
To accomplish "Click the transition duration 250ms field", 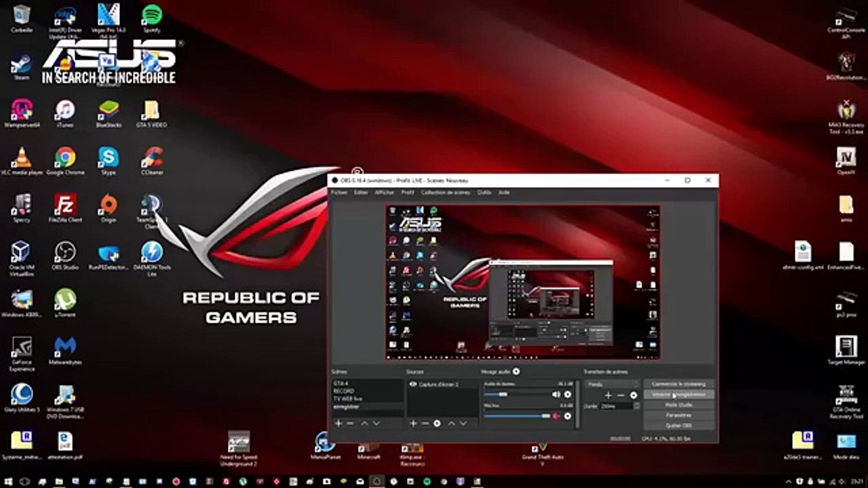I will pos(616,406).
